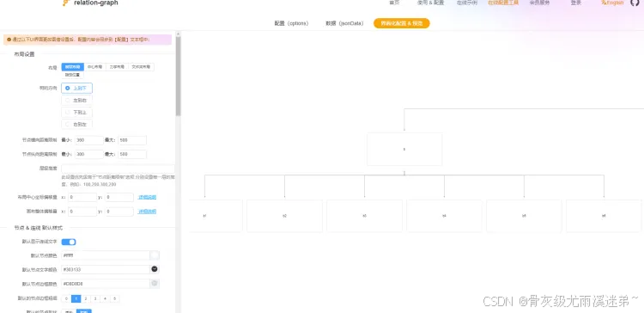Viewport: 644px width, 313px height.
Task: Select graph node a
Action: click(404, 149)
